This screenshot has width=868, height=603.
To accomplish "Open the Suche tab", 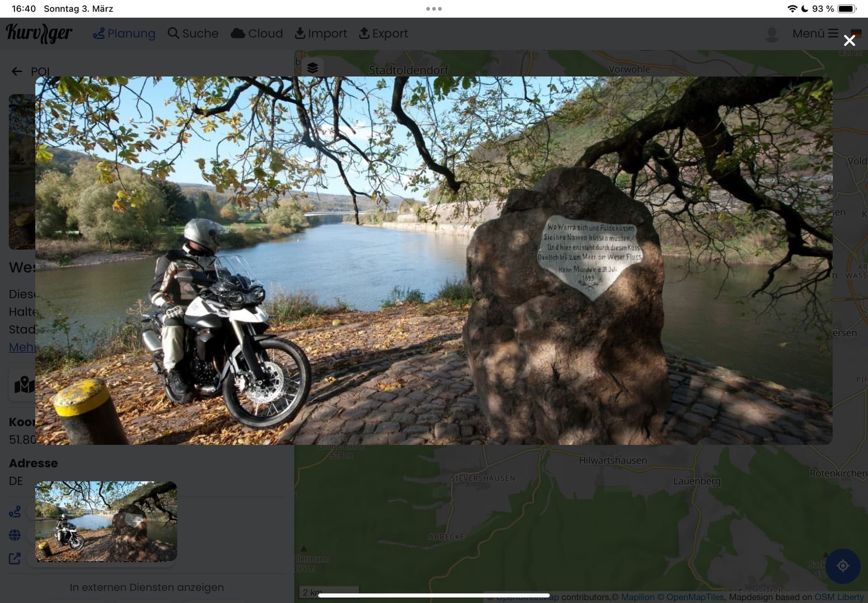I will click(x=193, y=33).
